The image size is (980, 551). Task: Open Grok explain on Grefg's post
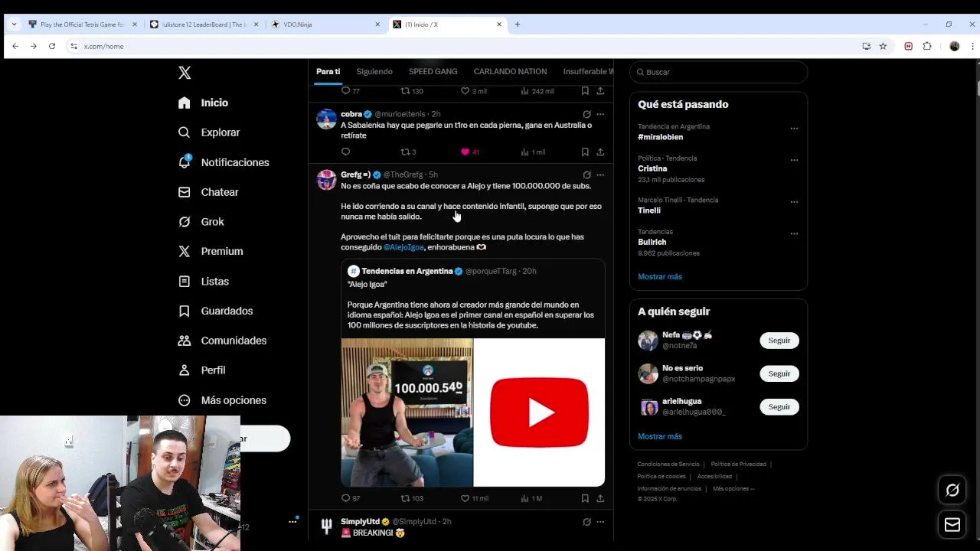586,174
